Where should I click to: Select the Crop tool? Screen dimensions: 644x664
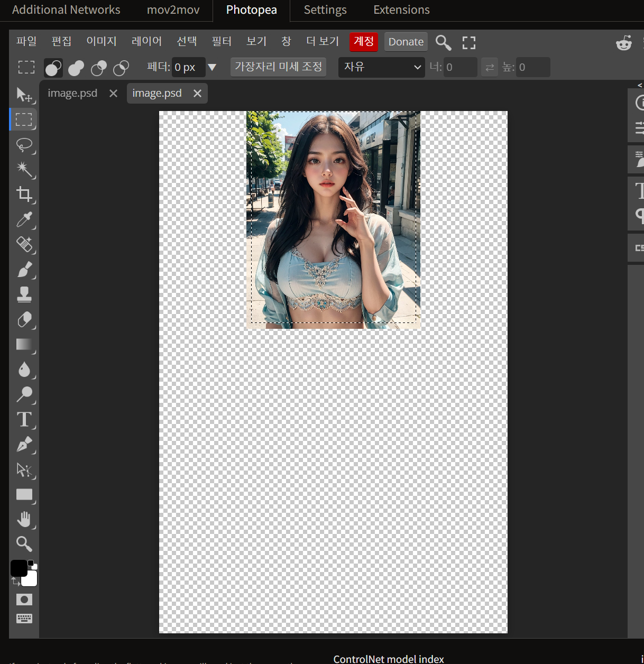click(24, 195)
